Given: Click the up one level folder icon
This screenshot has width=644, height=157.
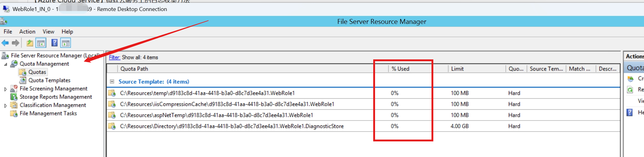Looking at the screenshot, I should pos(30,43).
